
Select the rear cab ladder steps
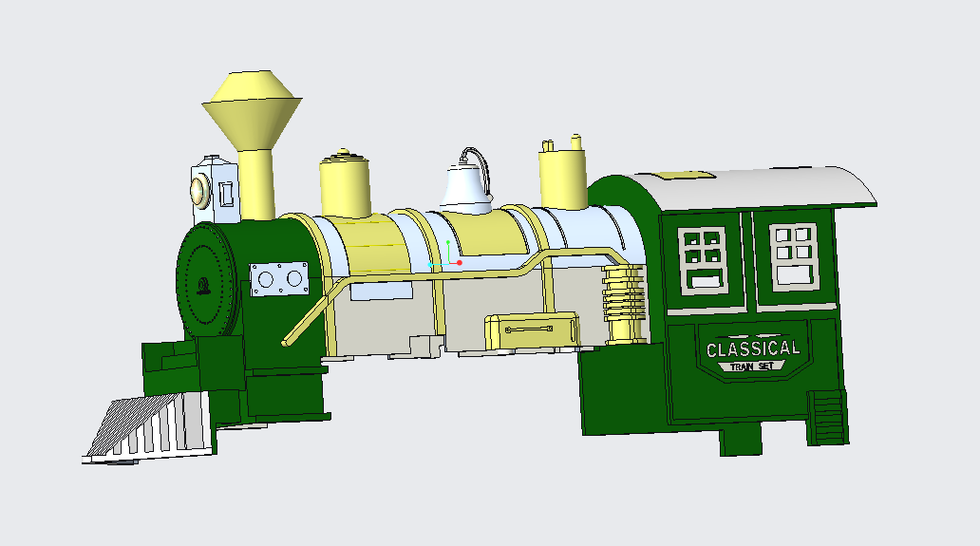coord(827,417)
